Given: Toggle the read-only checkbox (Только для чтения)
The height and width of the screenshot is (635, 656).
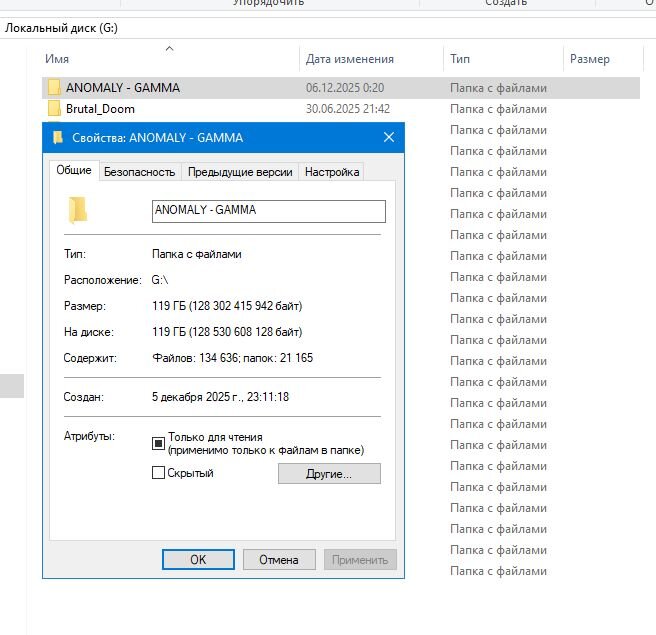Looking at the screenshot, I should [x=158, y=443].
